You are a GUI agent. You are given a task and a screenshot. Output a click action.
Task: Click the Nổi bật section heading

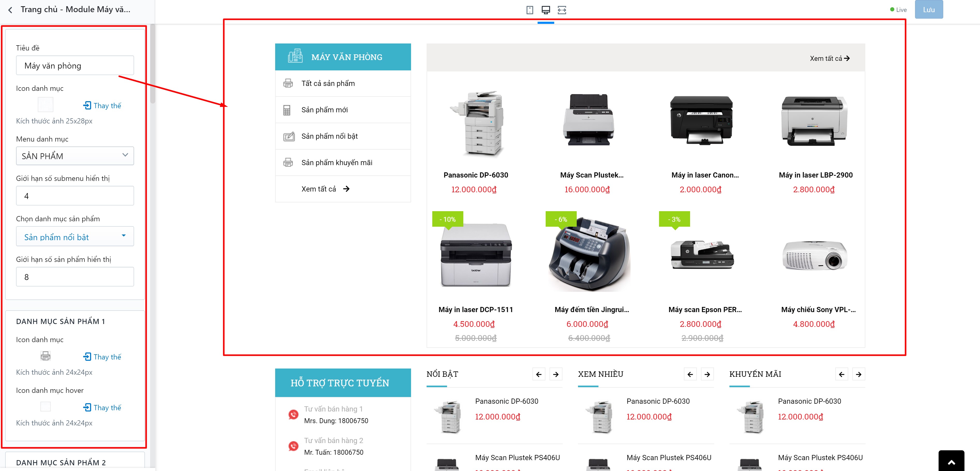pos(442,374)
